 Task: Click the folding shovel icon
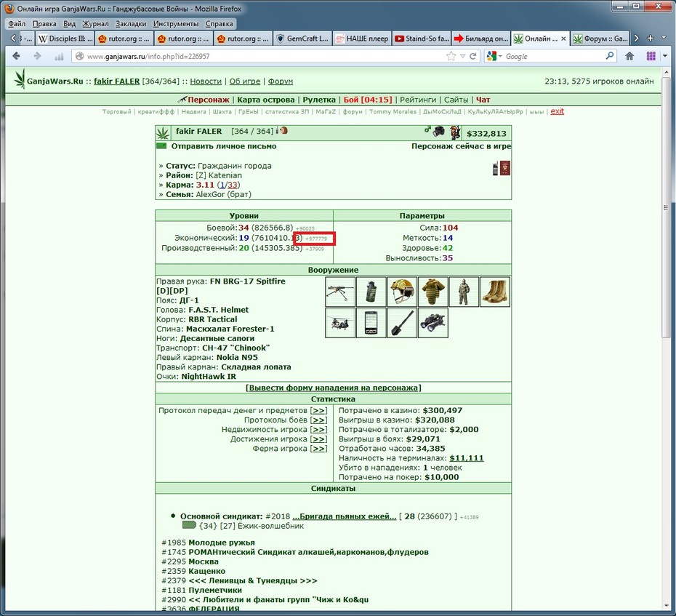[x=402, y=323]
